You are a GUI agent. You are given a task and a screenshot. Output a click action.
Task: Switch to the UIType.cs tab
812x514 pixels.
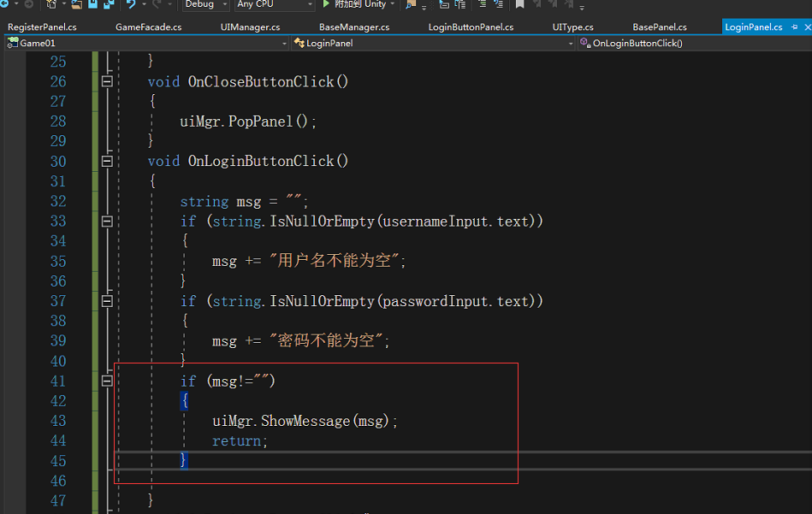click(x=572, y=27)
